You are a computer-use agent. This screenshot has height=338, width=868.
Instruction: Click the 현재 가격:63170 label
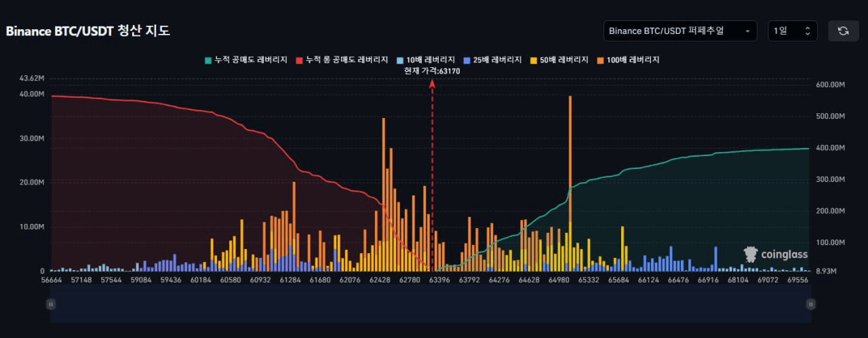pos(432,71)
